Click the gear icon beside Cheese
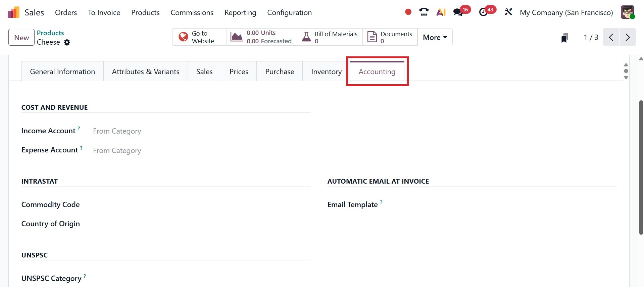 pos(67,42)
